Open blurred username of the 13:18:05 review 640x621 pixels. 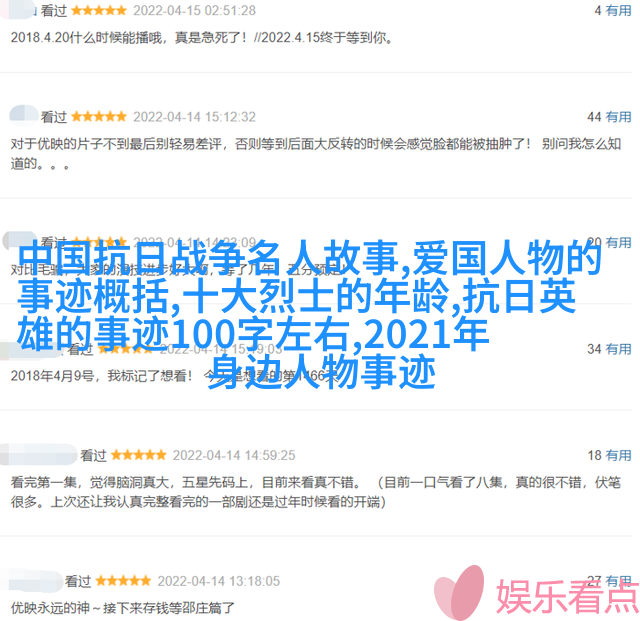[x=31, y=580]
